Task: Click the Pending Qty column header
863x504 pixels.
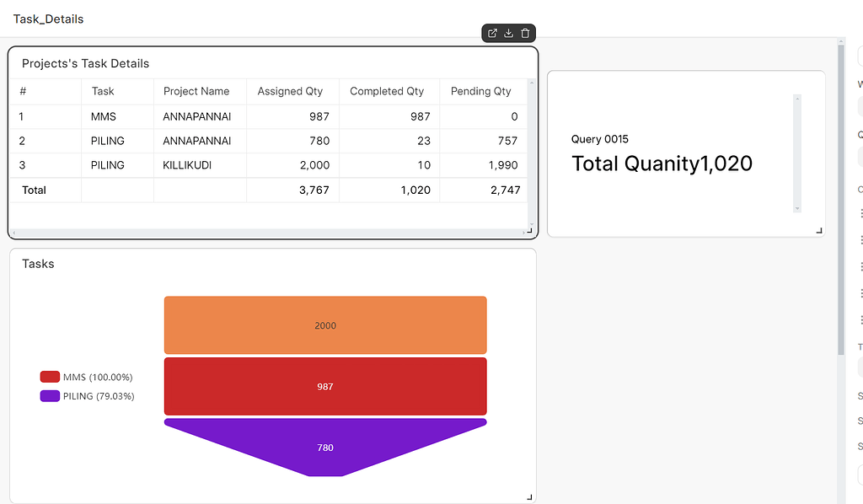Action: tap(481, 91)
